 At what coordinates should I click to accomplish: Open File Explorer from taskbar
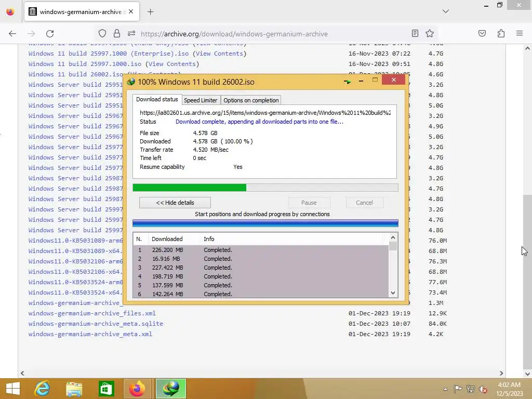pos(74,389)
